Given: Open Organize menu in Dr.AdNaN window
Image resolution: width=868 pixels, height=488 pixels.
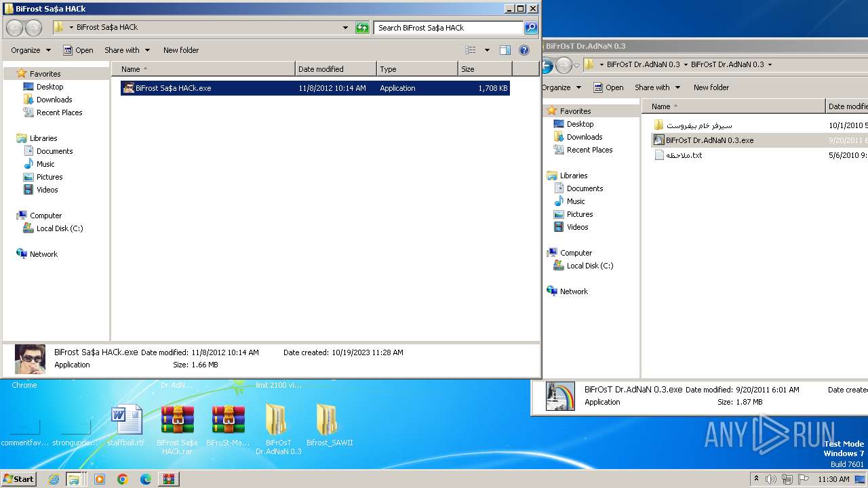Looking at the screenshot, I should [561, 87].
